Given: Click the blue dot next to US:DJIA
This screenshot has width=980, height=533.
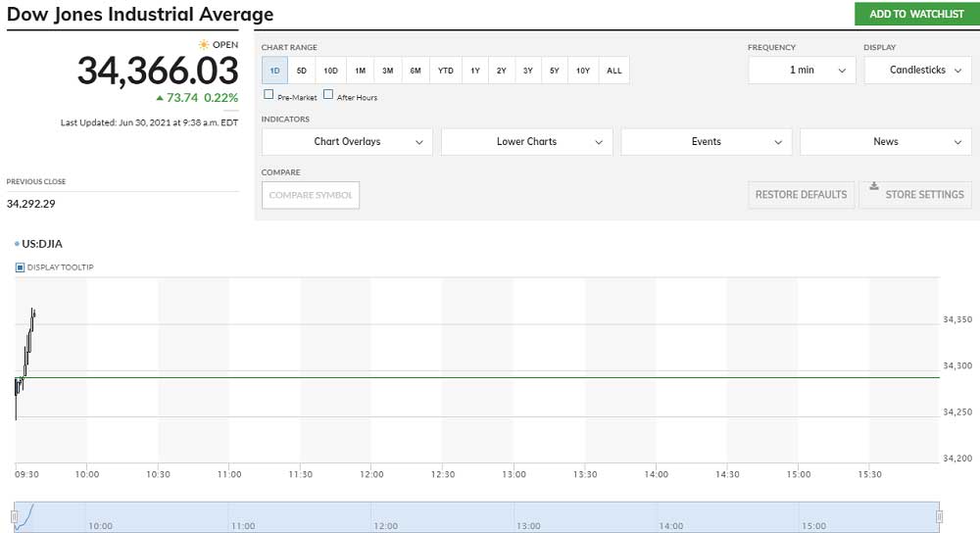Looking at the screenshot, I should [17, 244].
